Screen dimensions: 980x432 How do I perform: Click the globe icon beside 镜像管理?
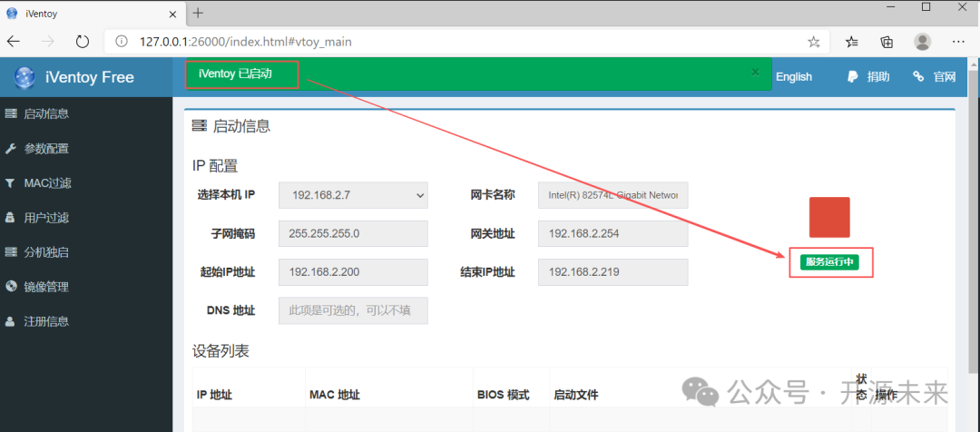(10, 286)
